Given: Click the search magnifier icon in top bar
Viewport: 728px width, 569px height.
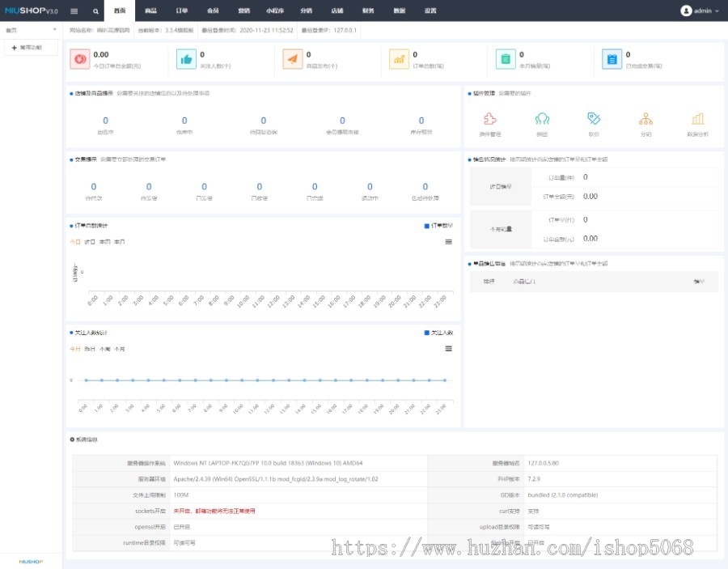Looking at the screenshot, I should coord(95,11).
